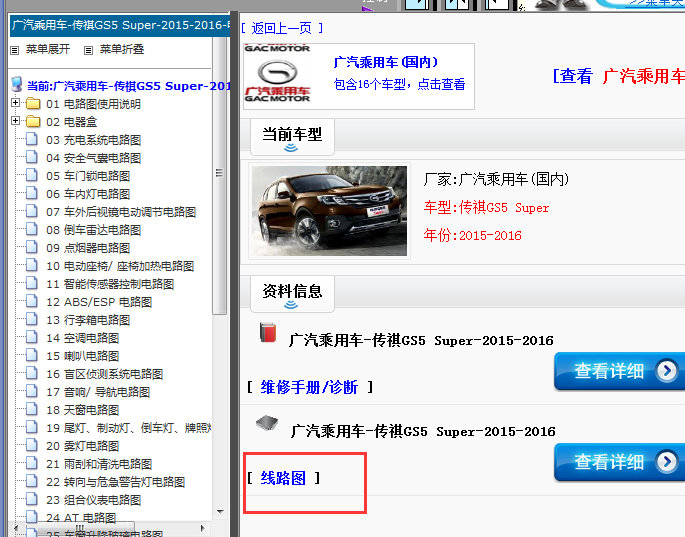
Task: Open 14 空调电路图
Action: click(x=83, y=338)
